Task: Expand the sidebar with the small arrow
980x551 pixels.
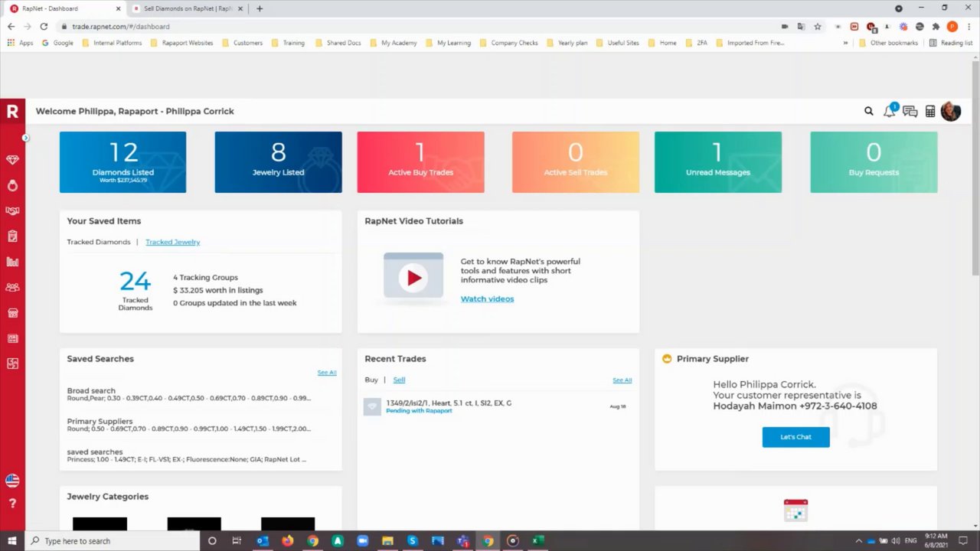Action: pos(25,138)
